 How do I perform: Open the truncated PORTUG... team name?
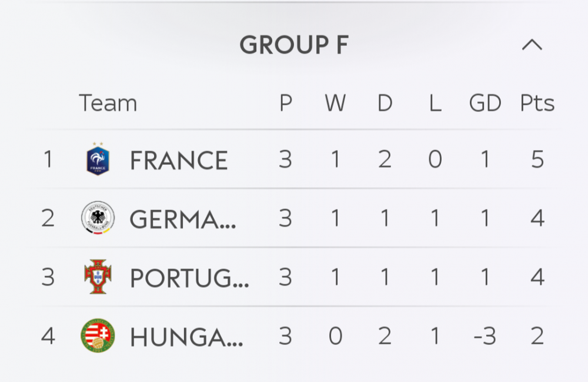point(189,278)
